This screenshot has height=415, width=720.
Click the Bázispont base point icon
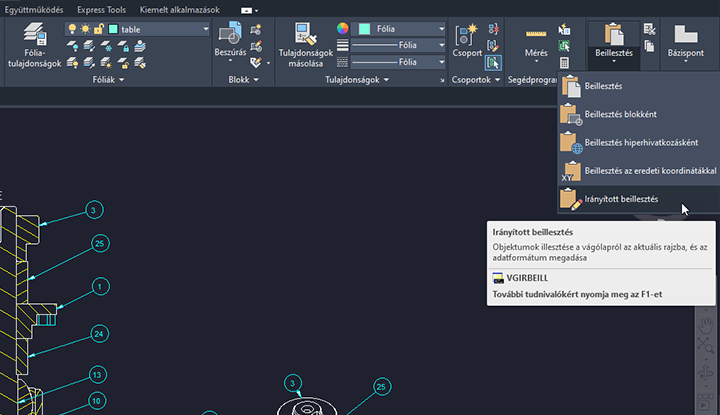[686, 41]
